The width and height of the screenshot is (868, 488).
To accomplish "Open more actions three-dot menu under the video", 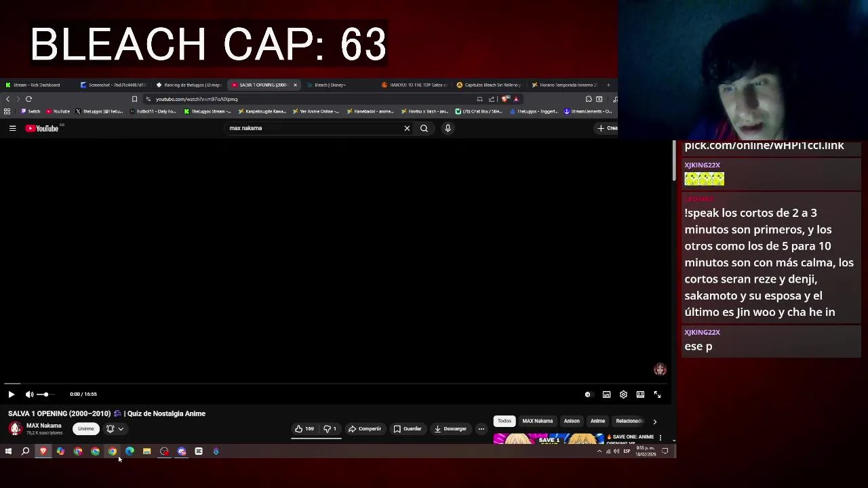I will [481, 429].
